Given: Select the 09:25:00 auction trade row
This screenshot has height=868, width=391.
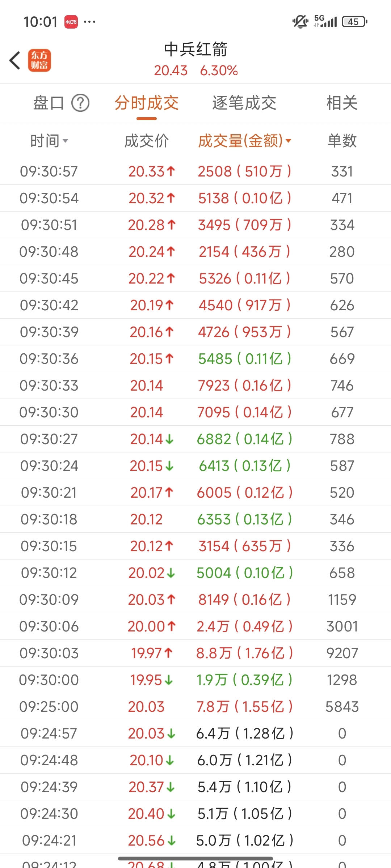Looking at the screenshot, I should pos(195,707).
